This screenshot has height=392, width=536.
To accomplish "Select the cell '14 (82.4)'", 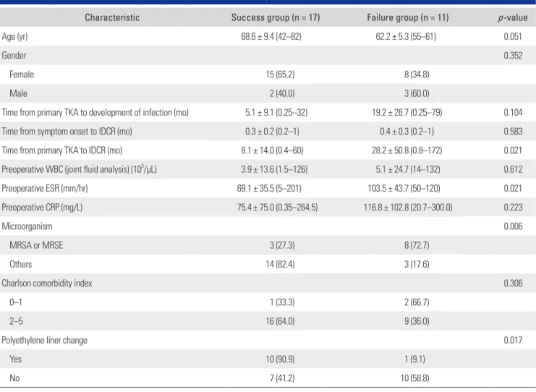I will [x=281, y=264].
